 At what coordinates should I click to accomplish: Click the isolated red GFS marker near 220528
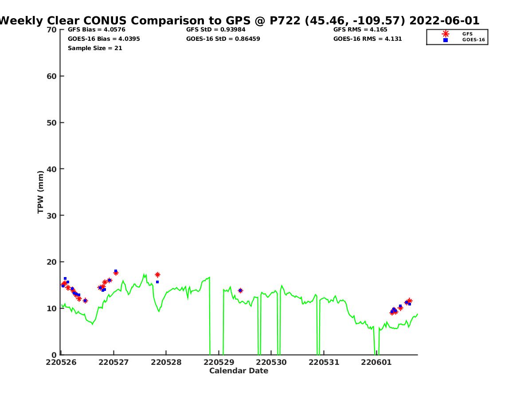[157, 275]
